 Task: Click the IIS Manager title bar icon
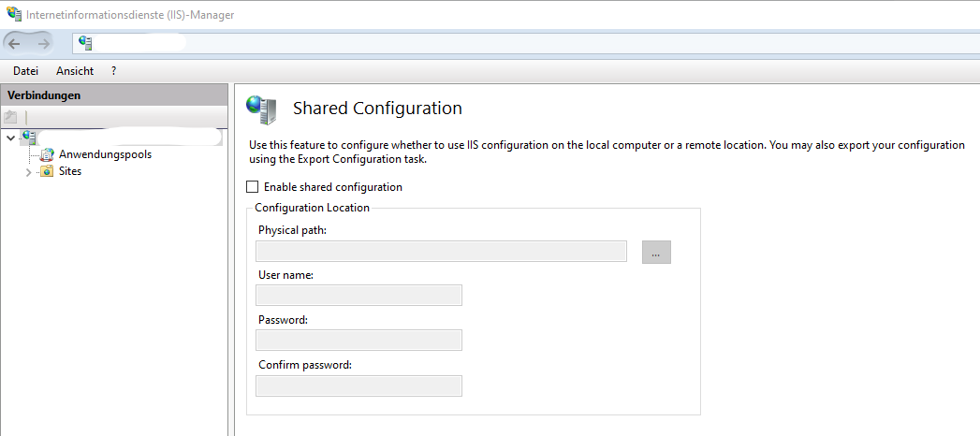click(11, 14)
